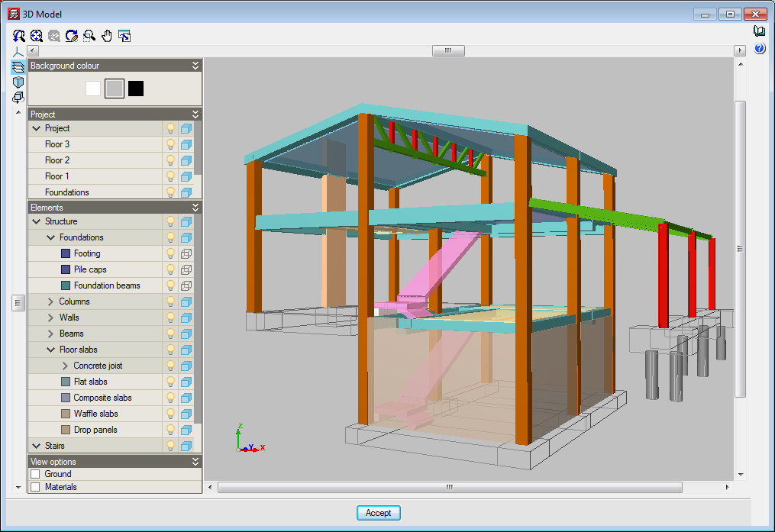Click the viewport's vertical scrollbar thumb
This screenshot has width=775, height=532.
tap(739, 248)
